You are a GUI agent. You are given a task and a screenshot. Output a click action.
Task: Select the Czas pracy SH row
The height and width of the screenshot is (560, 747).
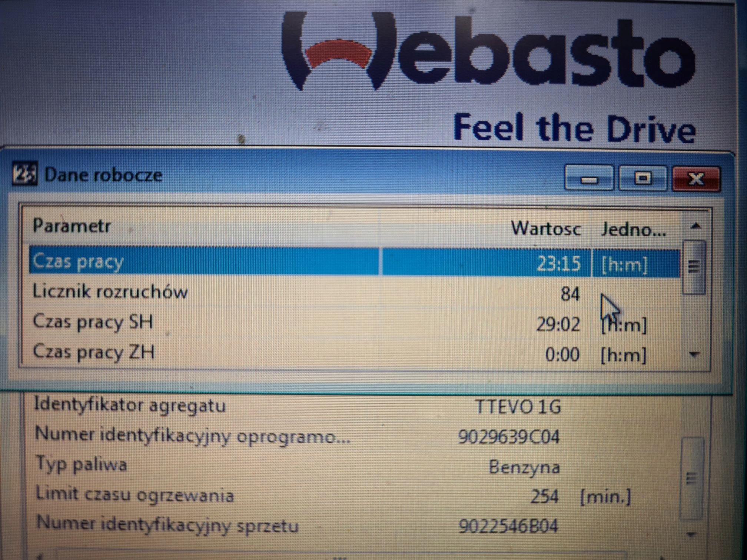354,323
